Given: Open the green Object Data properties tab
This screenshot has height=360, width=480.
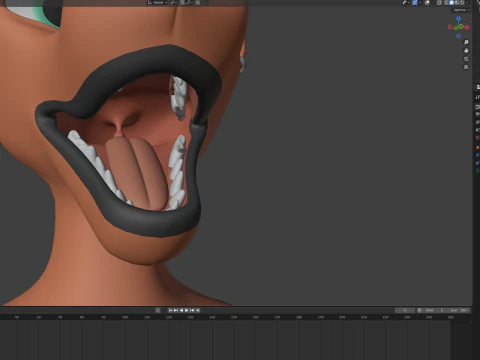Looking at the screenshot, I should (478, 171).
